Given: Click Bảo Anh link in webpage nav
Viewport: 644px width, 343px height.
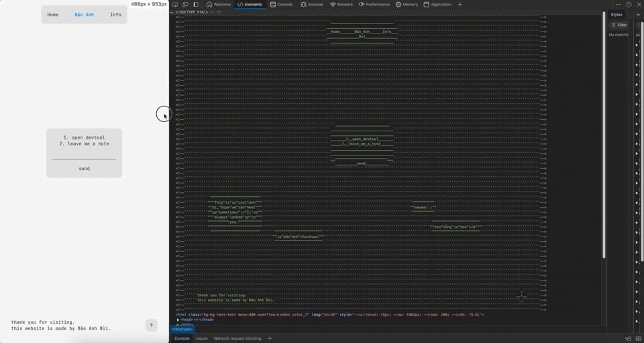Looking at the screenshot, I should click(85, 14).
